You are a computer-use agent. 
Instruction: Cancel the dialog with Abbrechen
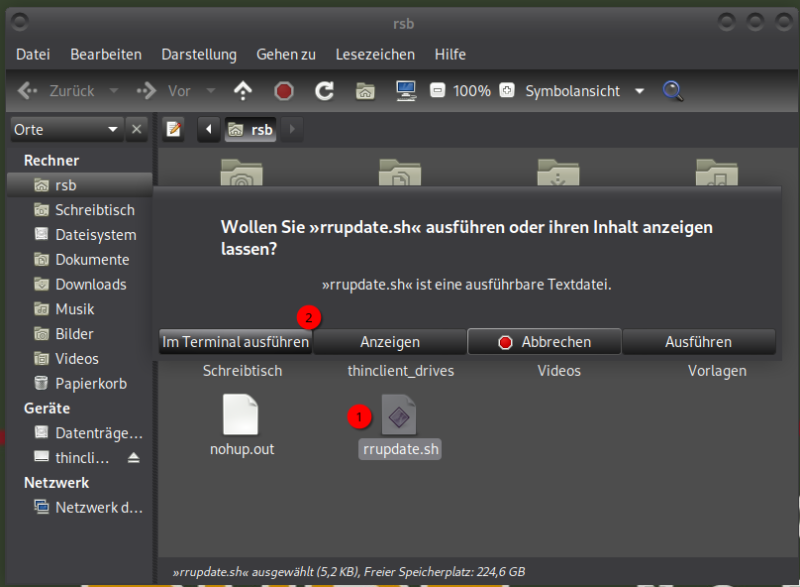(544, 341)
